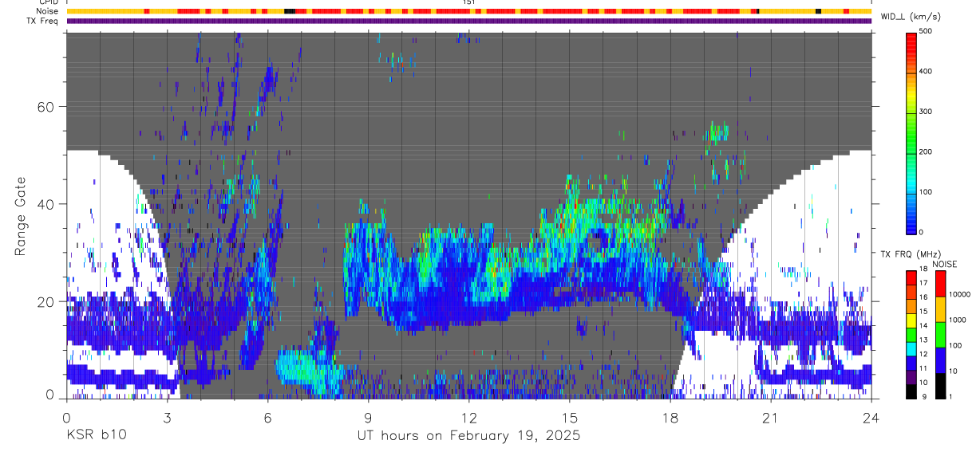This screenshot has width=980, height=452.
Task: Click the '12' tick label on the UT hours axis
Action: pyautogui.click(x=468, y=417)
